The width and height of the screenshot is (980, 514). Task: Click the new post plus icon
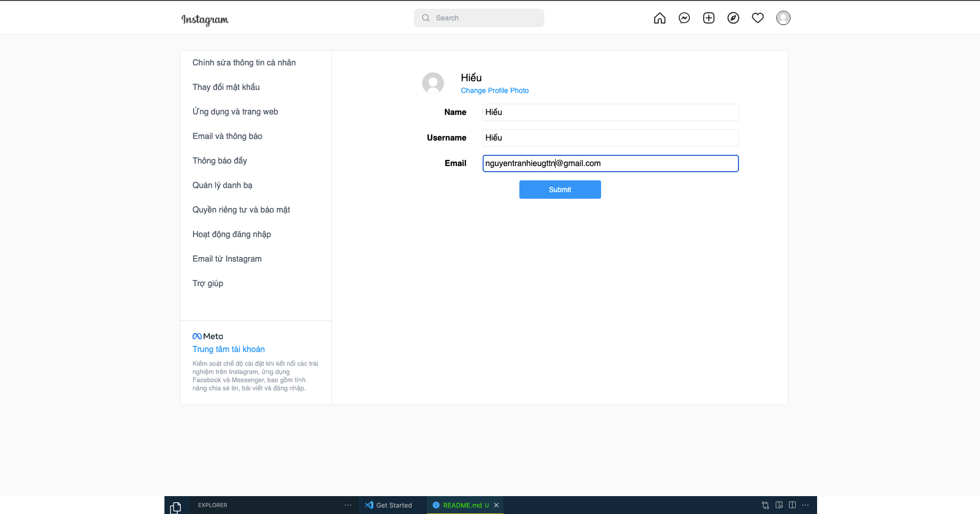click(x=708, y=18)
